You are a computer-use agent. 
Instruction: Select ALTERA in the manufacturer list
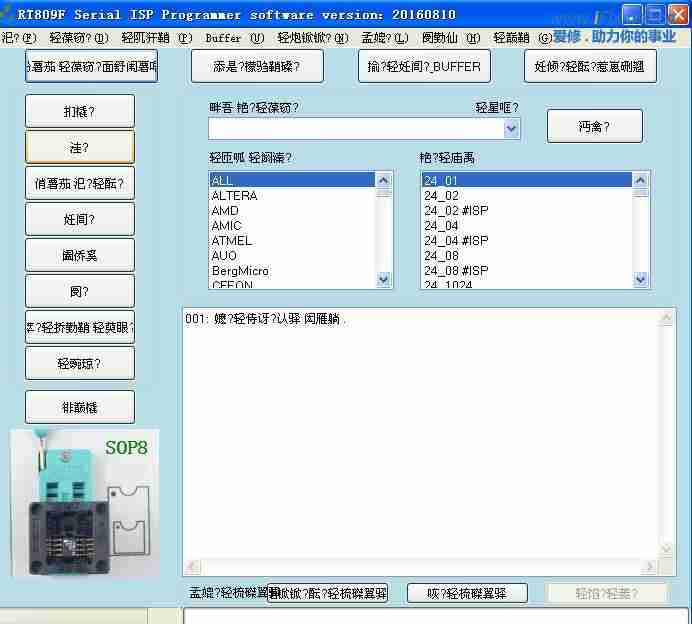click(292, 195)
